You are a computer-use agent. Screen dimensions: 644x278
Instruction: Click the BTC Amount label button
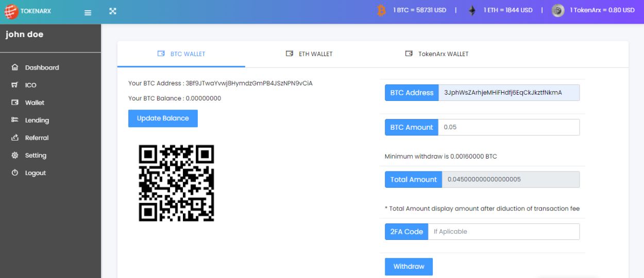coord(412,127)
